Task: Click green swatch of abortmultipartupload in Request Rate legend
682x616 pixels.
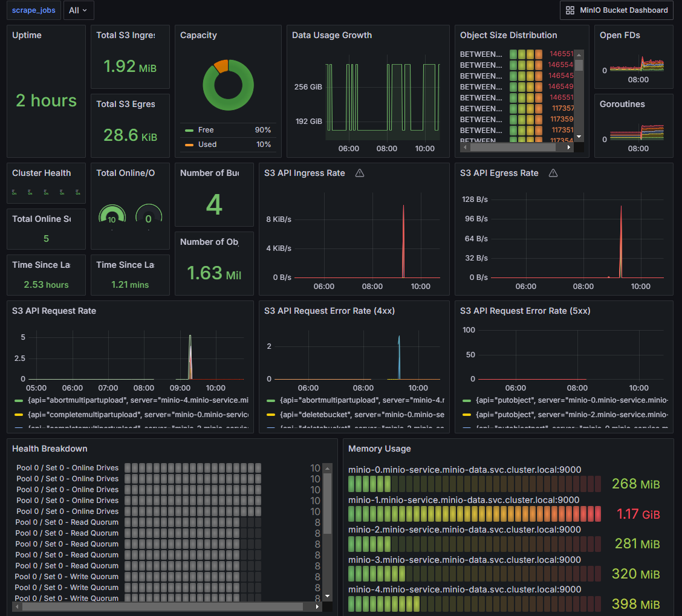Action: (x=19, y=401)
